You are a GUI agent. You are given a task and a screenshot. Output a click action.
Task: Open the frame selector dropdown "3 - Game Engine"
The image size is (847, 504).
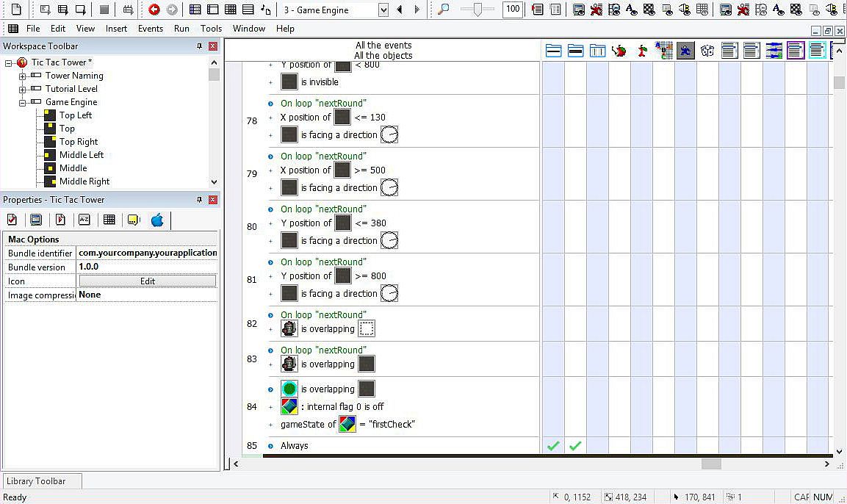pos(383,10)
